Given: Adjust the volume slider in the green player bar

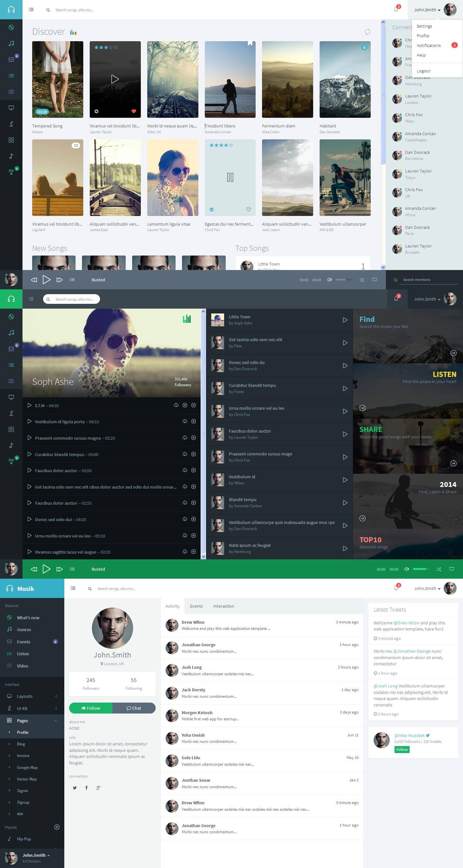Looking at the screenshot, I should [421, 569].
